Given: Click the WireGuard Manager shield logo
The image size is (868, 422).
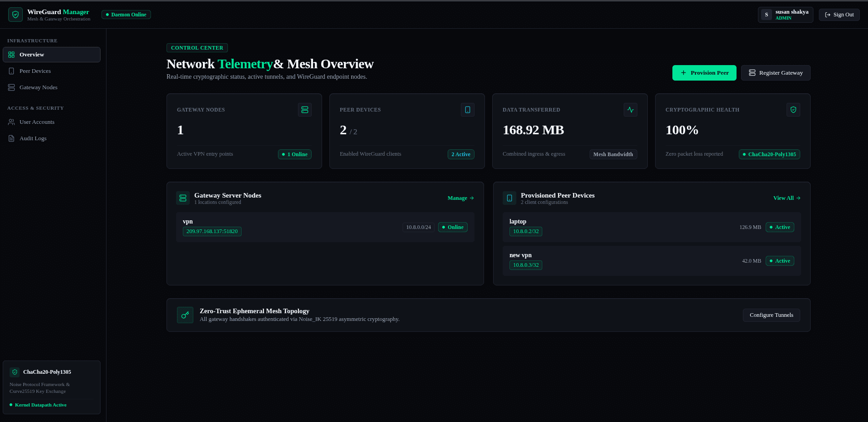Looking at the screenshot, I should point(15,15).
